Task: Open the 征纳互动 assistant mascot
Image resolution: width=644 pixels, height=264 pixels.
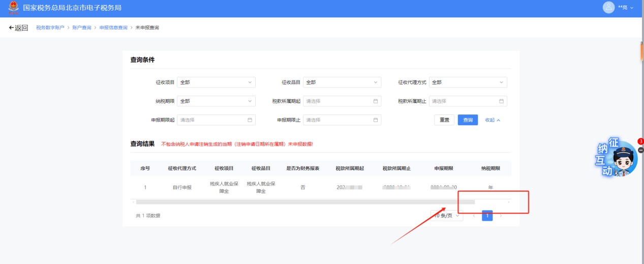Action: pyautogui.click(x=617, y=158)
